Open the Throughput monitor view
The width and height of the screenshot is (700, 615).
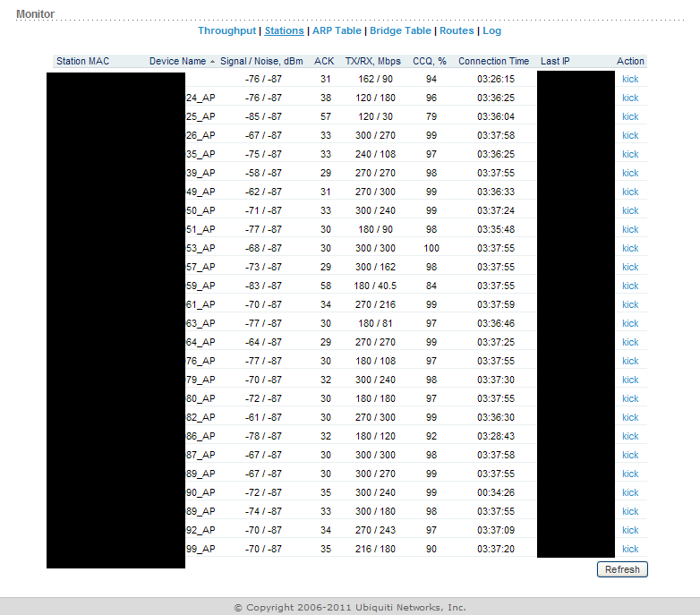coord(226,30)
